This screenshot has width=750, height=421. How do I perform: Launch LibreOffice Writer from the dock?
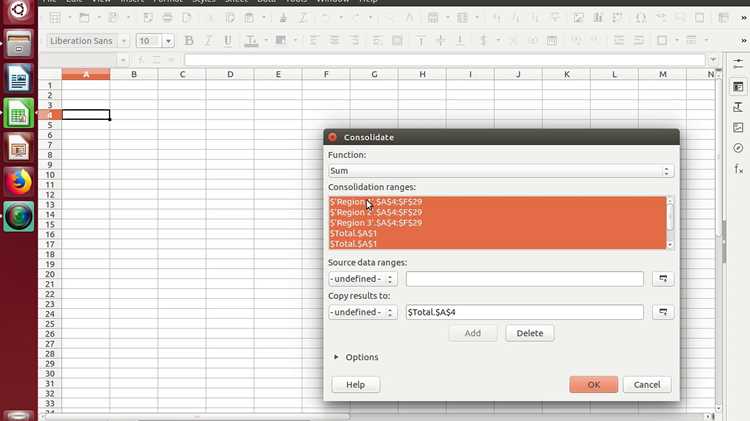click(19, 78)
